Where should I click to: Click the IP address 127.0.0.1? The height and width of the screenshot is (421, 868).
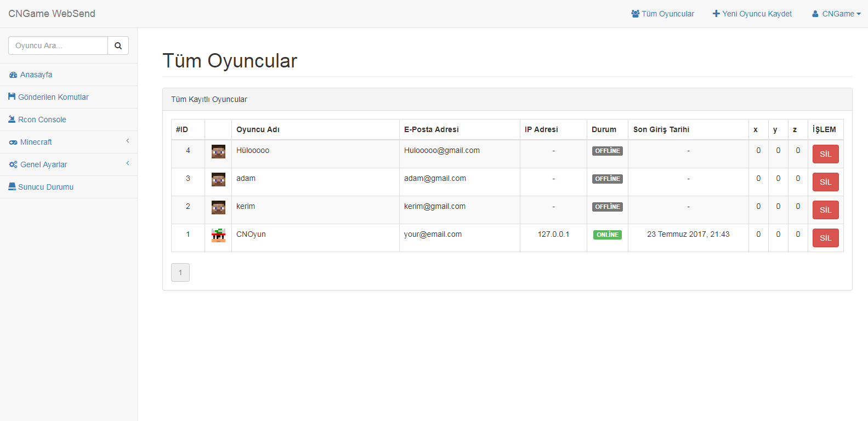(x=553, y=234)
